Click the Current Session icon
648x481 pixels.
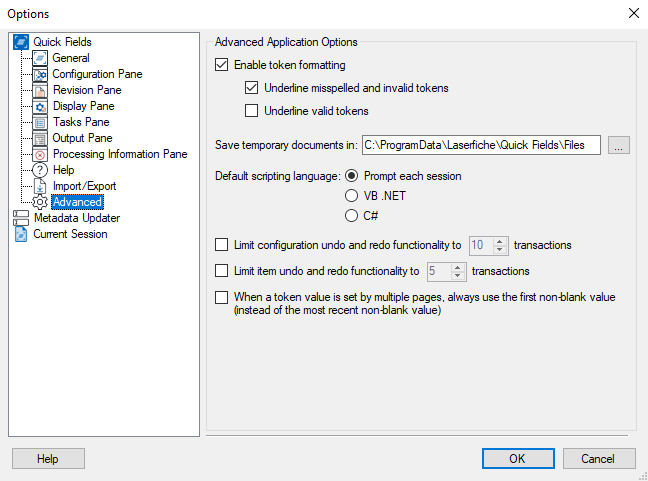pyautogui.click(x=21, y=234)
